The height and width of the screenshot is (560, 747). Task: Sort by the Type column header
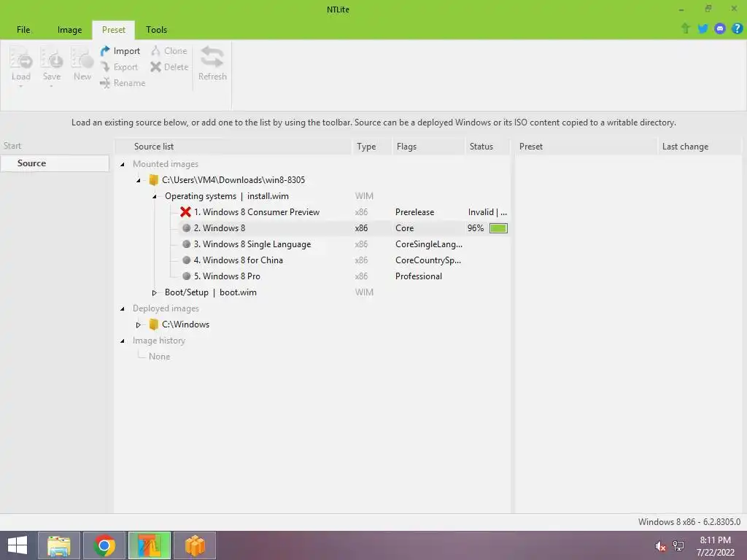coord(371,146)
